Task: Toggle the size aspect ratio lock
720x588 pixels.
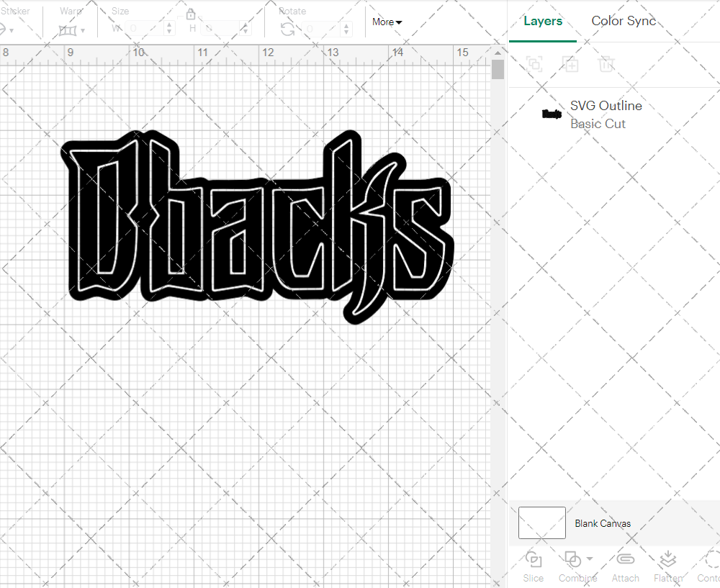Action: 191,14
